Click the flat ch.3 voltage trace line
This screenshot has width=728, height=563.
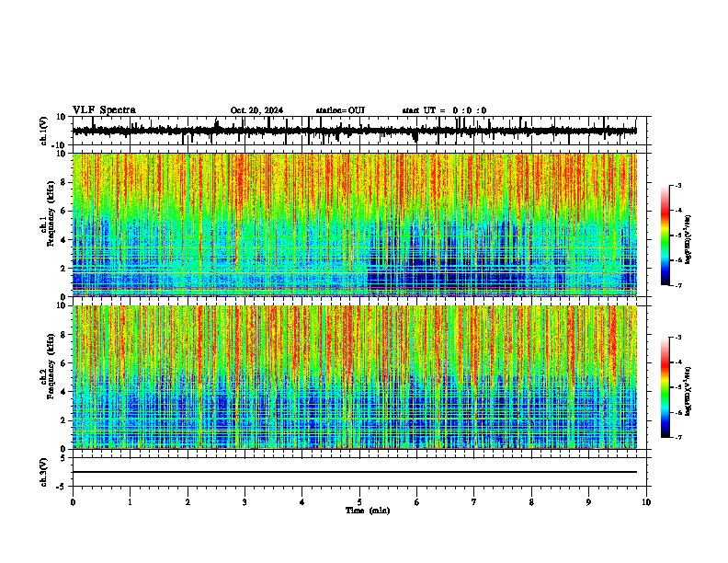pyautogui.click(x=355, y=472)
